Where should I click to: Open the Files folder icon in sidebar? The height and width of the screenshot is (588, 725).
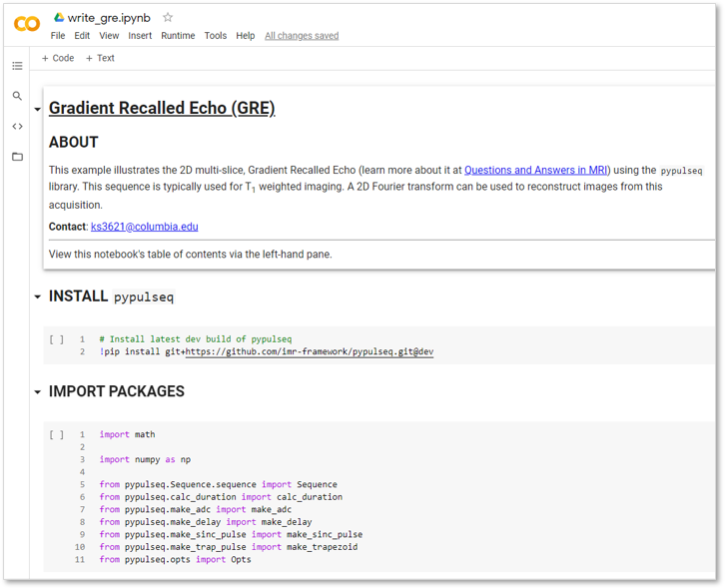click(x=17, y=157)
